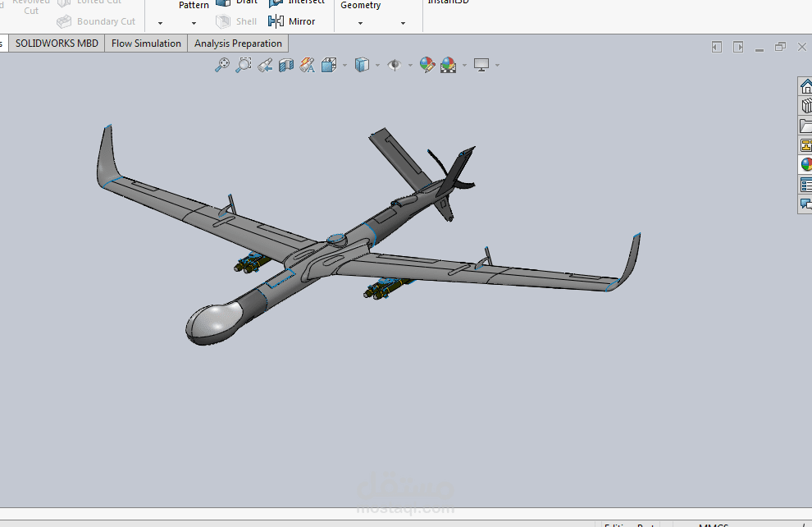812x527 pixels.
Task: Select the Zoom to Fit tool
Action: click(x=221, y=65)
